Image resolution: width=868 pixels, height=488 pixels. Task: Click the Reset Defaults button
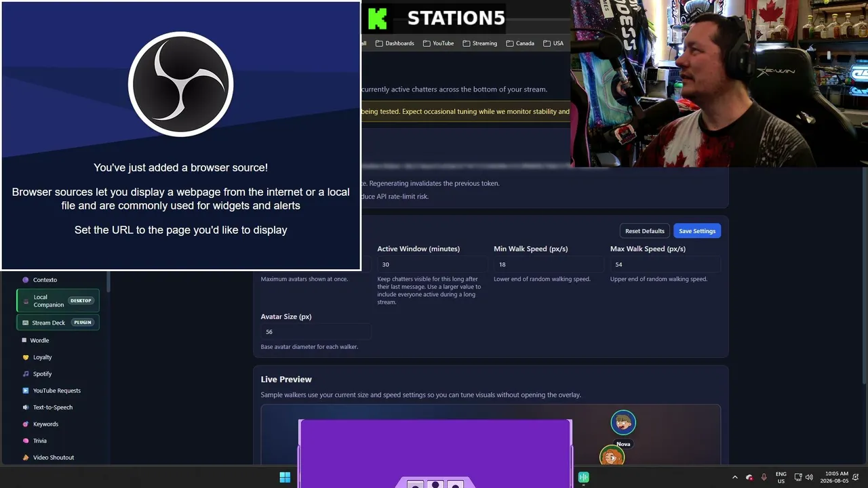(x=644, y=231)
